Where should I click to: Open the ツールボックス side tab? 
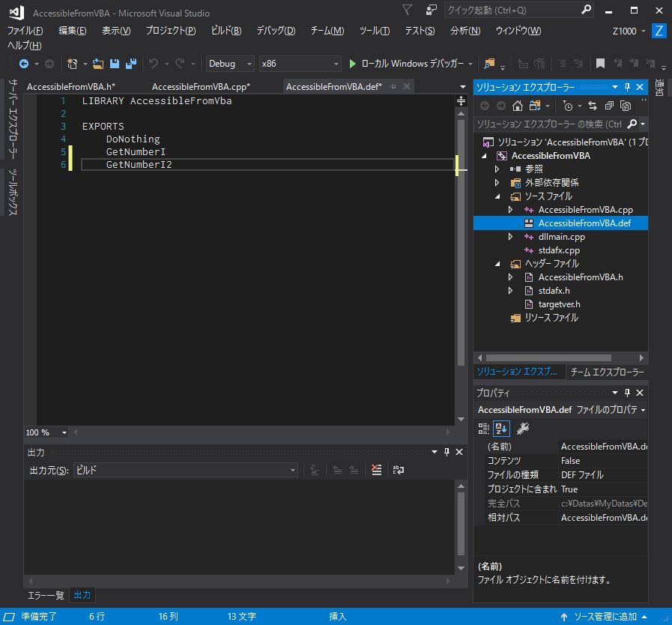(x=13, y=191)
